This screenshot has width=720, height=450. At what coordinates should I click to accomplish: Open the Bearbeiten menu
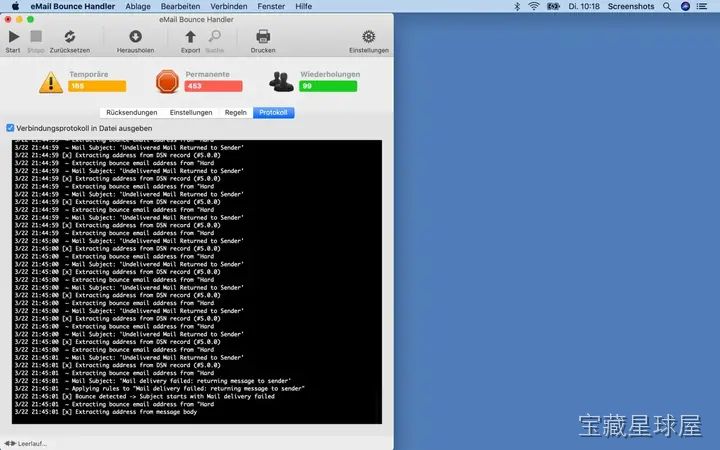(x=180, y=6)
